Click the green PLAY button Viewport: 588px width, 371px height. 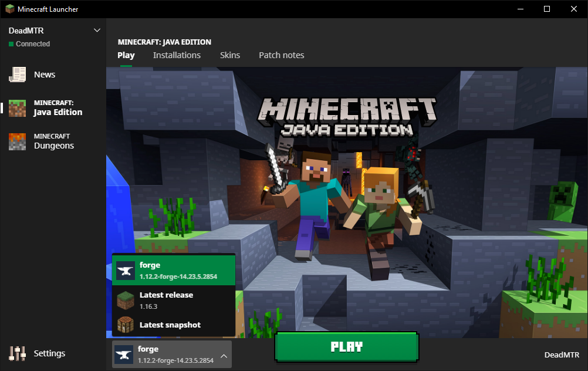[347, 347]
